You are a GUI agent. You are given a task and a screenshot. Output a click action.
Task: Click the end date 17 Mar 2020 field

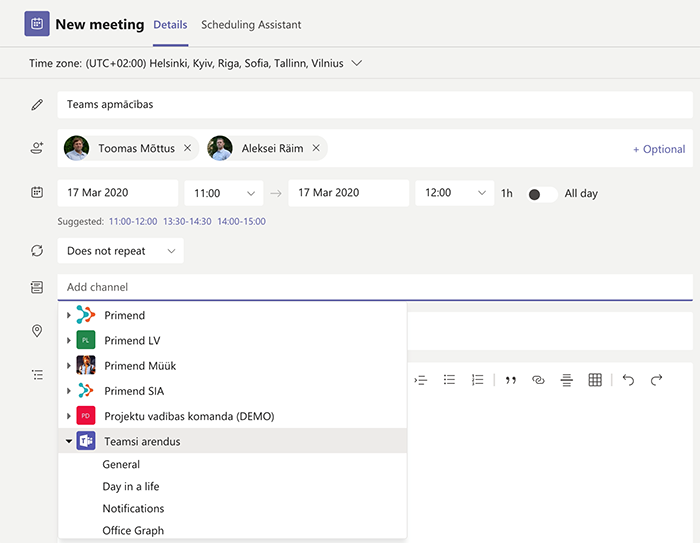tap(349, 193)
